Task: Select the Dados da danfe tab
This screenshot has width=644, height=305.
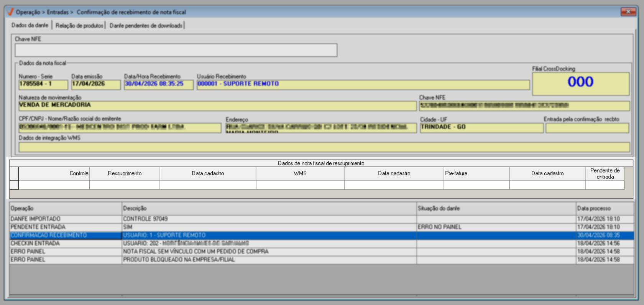Action: click(x=30, y=25)
